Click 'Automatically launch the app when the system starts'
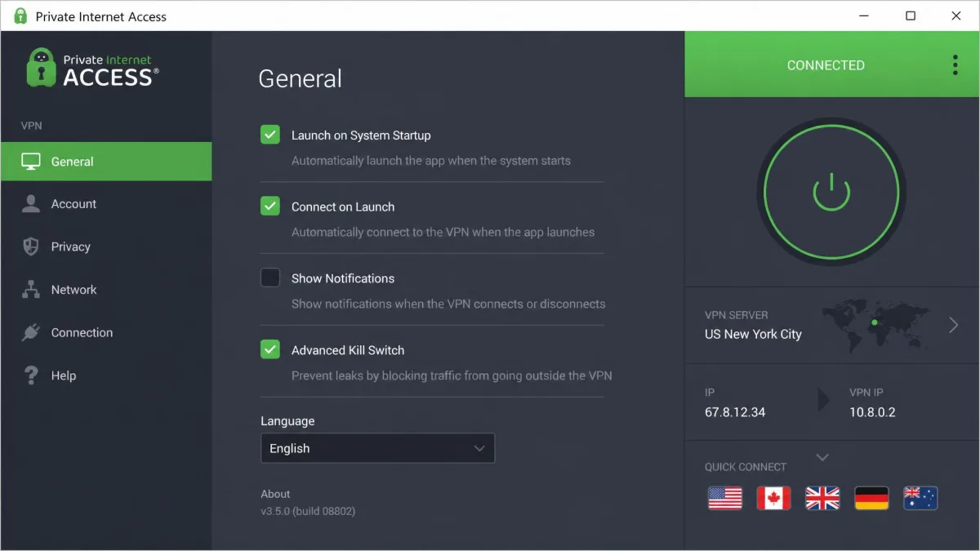This screenshot has width=980, height=551. coord(431,161)
